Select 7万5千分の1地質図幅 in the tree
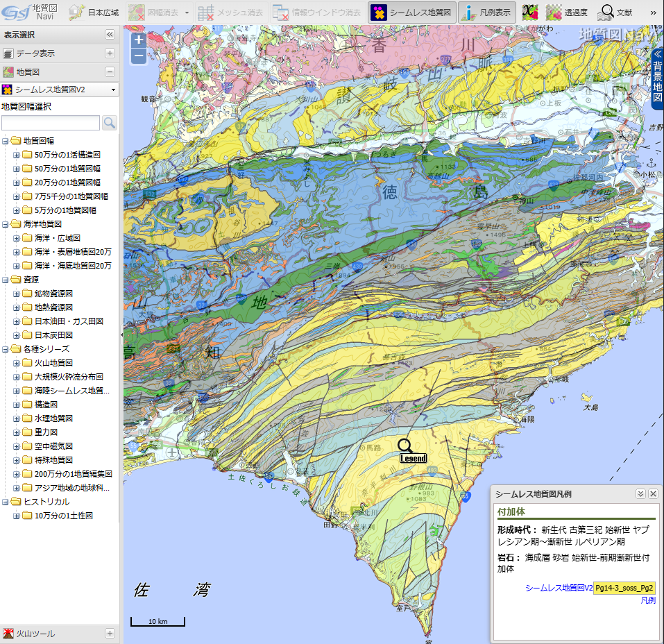The image size is (664, 644). pos(71,196)
